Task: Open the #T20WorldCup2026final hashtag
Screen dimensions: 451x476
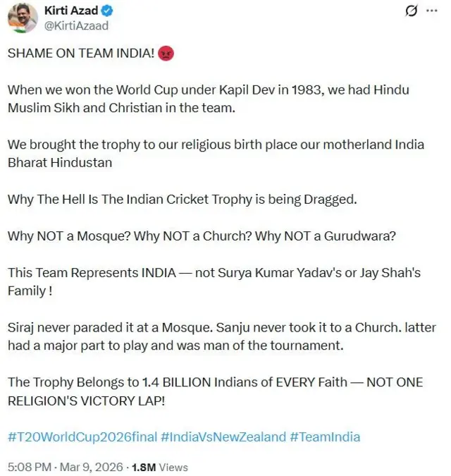Action: (x=82, y=437)
